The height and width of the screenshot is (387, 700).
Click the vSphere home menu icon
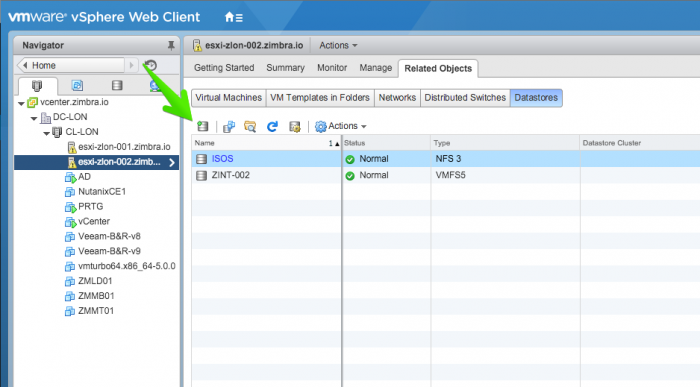coord(233,17)
